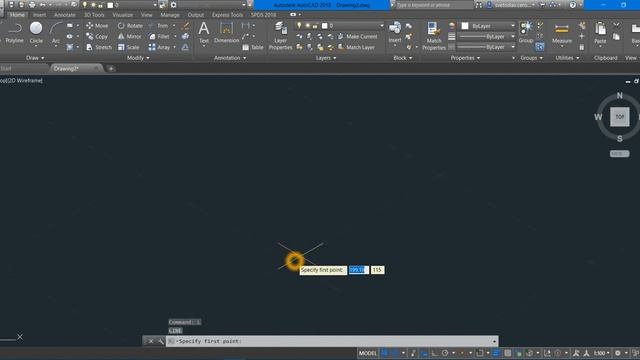This screenshot has width=640, height=360.
Task: Toggle Polar tracking in status bar
Action: [445, 353]
